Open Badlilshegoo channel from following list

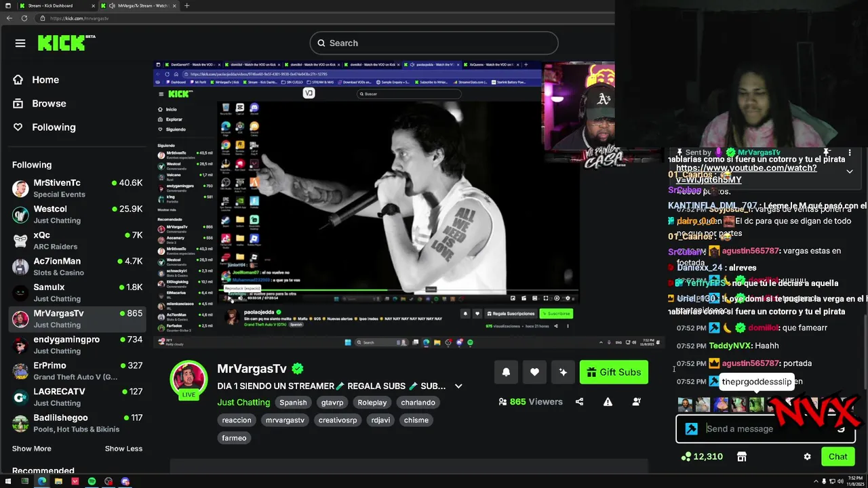[x=77, y=423]
